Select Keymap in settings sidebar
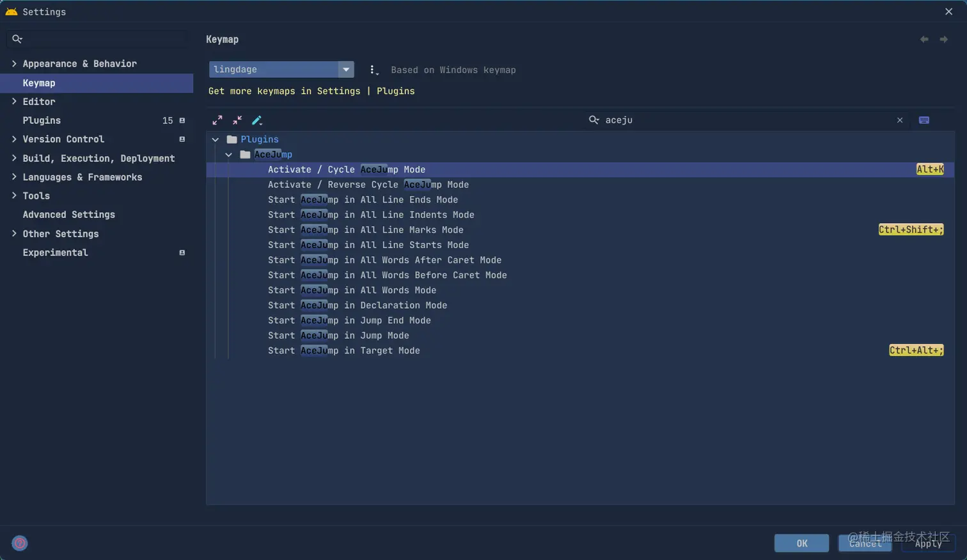 97,83
